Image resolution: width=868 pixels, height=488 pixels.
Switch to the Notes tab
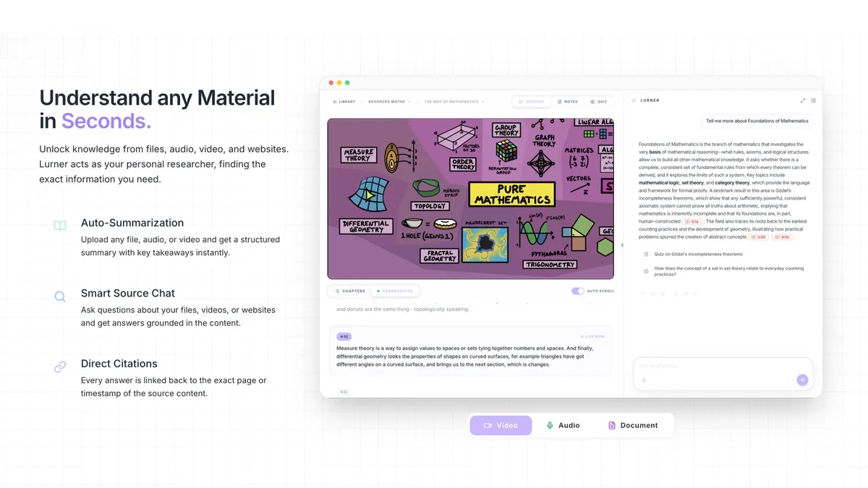(567, 102)
